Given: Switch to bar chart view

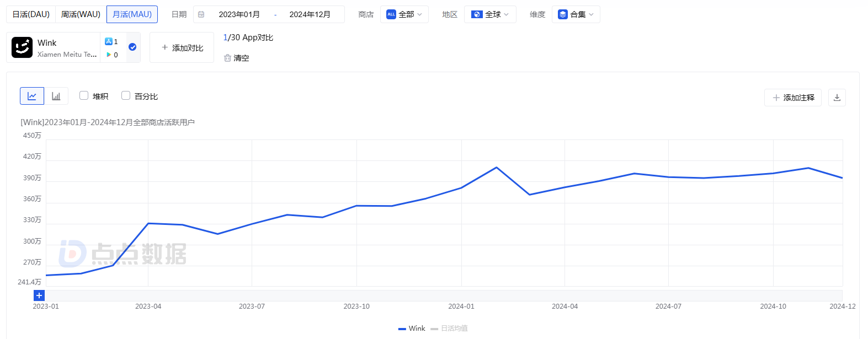Looking at the screenshot, I should tap(56, 96).
